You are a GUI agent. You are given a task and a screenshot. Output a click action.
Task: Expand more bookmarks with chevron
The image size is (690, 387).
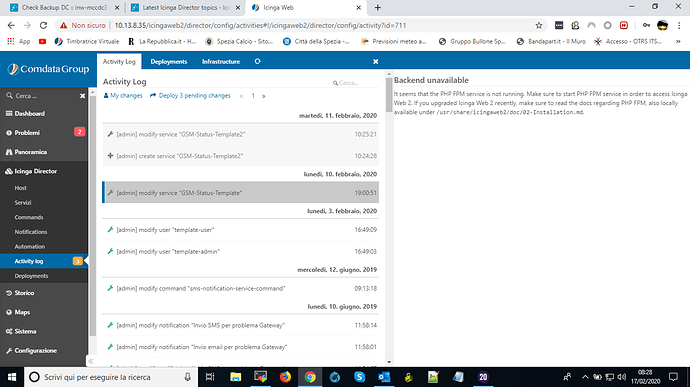(x=679, y=41)
